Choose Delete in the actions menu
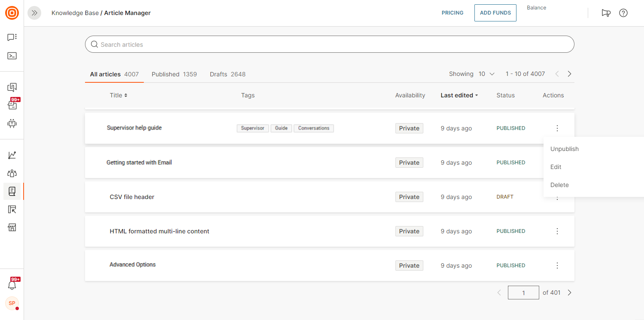644x320 pixels. 559,185
